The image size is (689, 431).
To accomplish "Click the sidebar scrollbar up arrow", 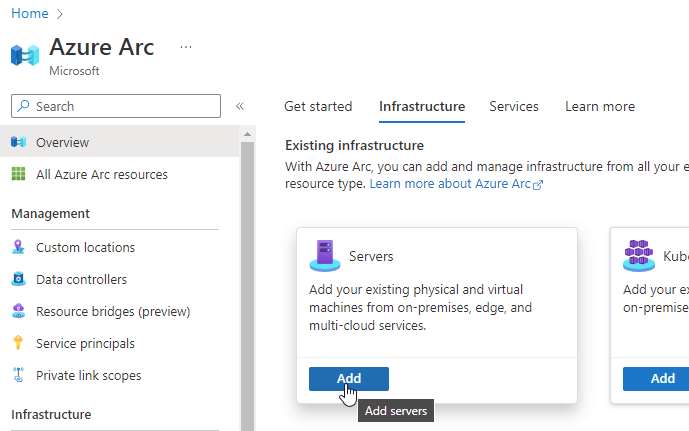I will [247, 134].
